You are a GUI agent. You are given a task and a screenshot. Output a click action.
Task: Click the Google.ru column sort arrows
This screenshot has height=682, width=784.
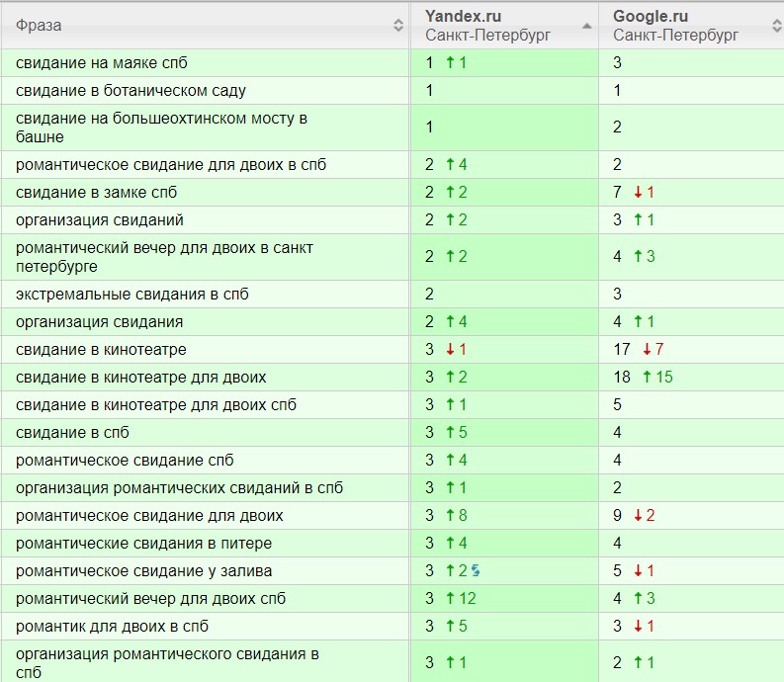click(x=776, y=25)
